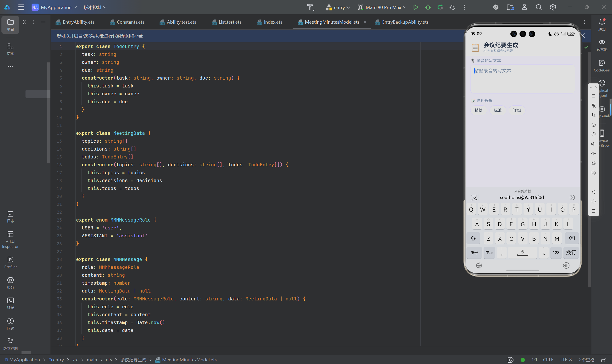612x364 pixels.
Task: Select 标准 detail level chip
Action: pos(497,110)
